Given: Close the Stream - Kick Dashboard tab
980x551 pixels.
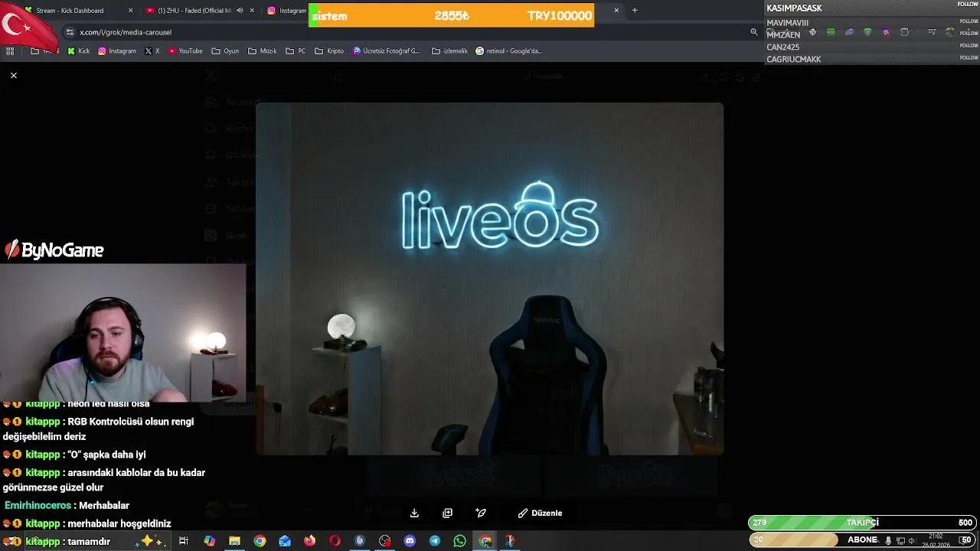Looking at the screenshot, I should [130, 11].
